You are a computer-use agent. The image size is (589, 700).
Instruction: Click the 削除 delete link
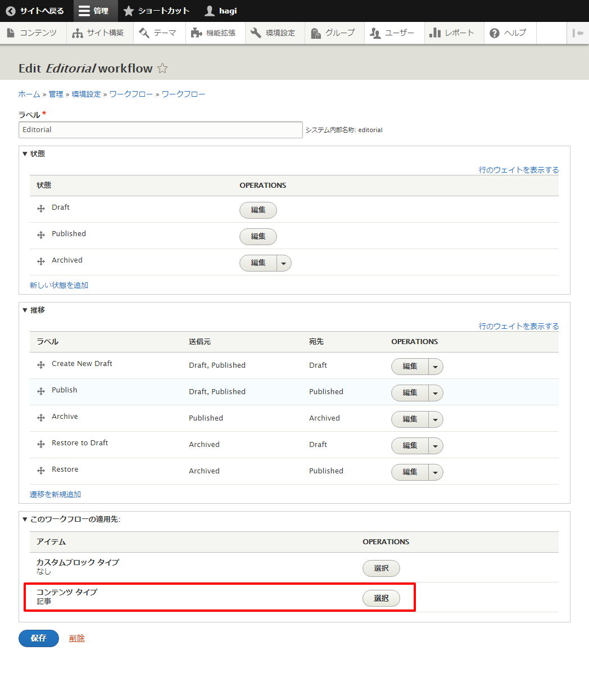click(77, 638)
